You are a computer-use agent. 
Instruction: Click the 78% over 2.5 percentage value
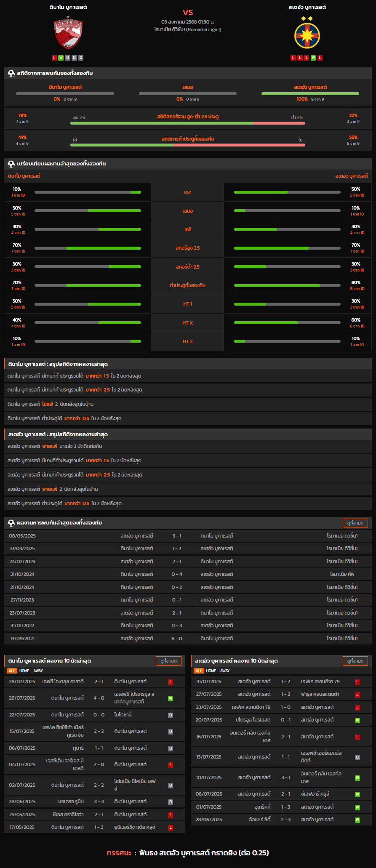tap(22, 115)
